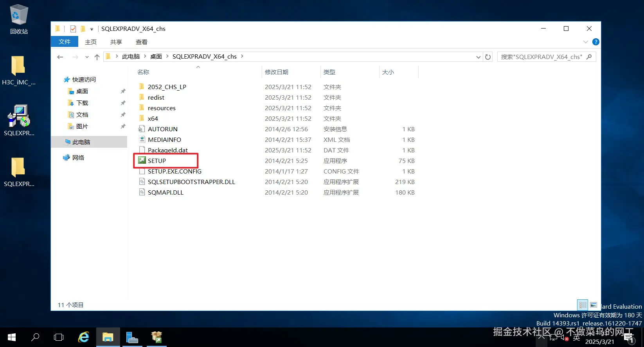Switch to large icons view button

pos(594,305)
